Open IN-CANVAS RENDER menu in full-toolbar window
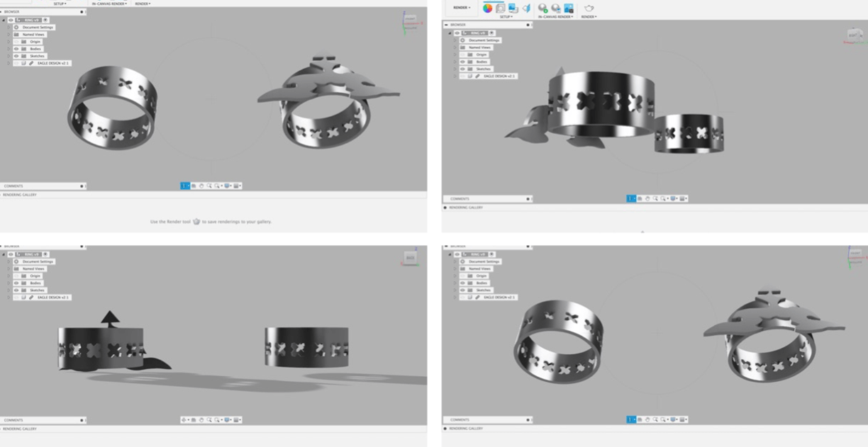Screen dimensions: 868x447 pos(554,17)
